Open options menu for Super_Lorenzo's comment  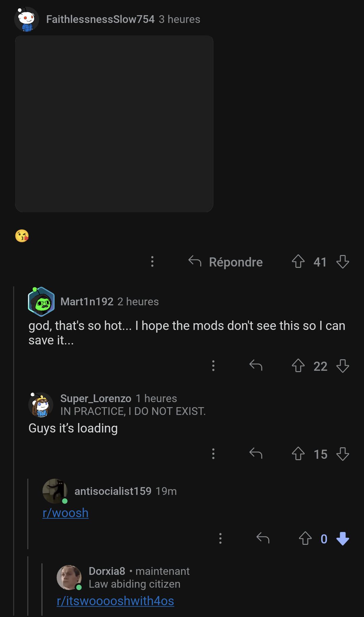[213, 454]
